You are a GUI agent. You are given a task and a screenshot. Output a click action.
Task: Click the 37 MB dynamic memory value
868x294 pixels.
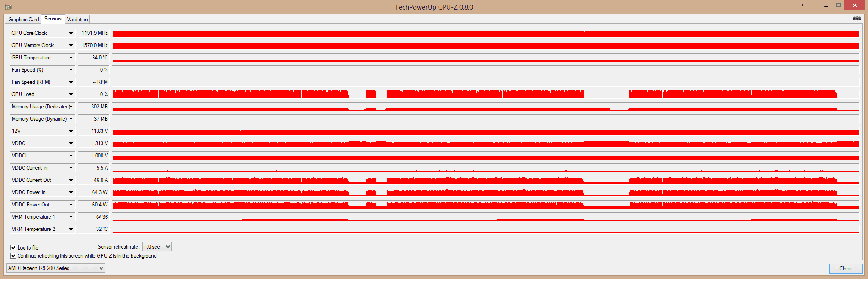tap(93, 119)
